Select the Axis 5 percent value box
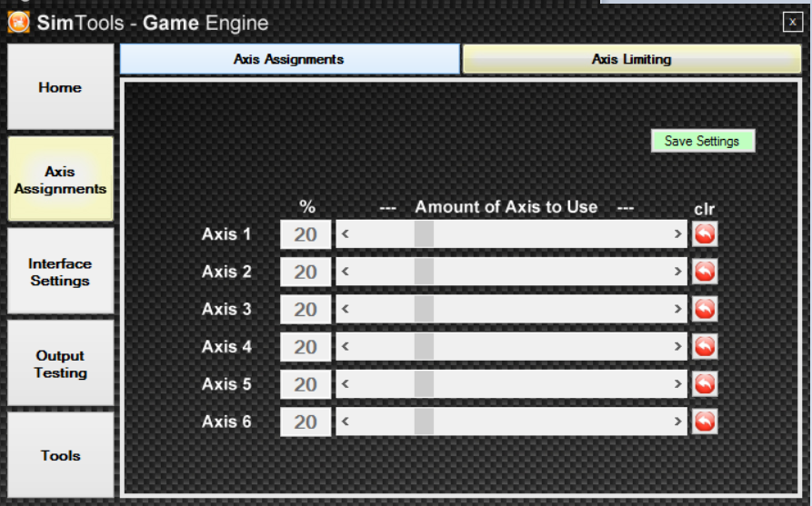 (306, 384)
